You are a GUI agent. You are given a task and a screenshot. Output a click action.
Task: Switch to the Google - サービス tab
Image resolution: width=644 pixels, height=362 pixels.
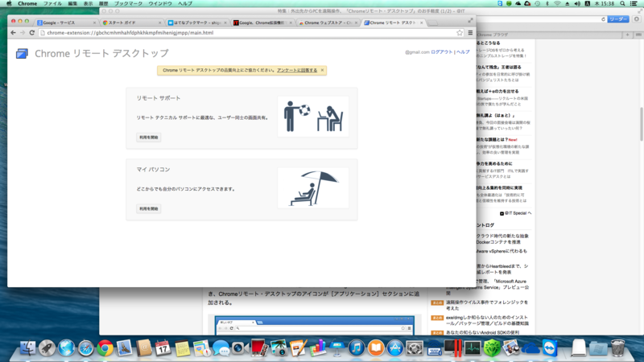coord(66,23)
